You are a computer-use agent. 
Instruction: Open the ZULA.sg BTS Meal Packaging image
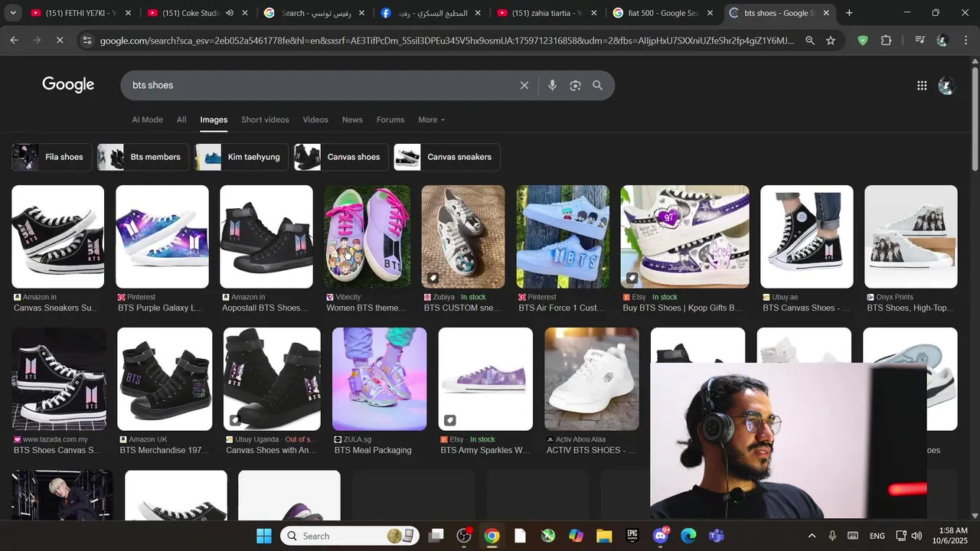379,379
